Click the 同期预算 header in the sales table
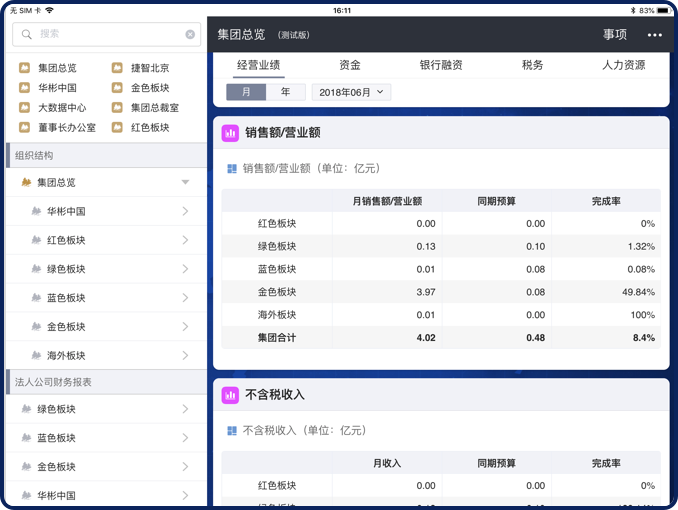678x510 pixels. [496, 201]
